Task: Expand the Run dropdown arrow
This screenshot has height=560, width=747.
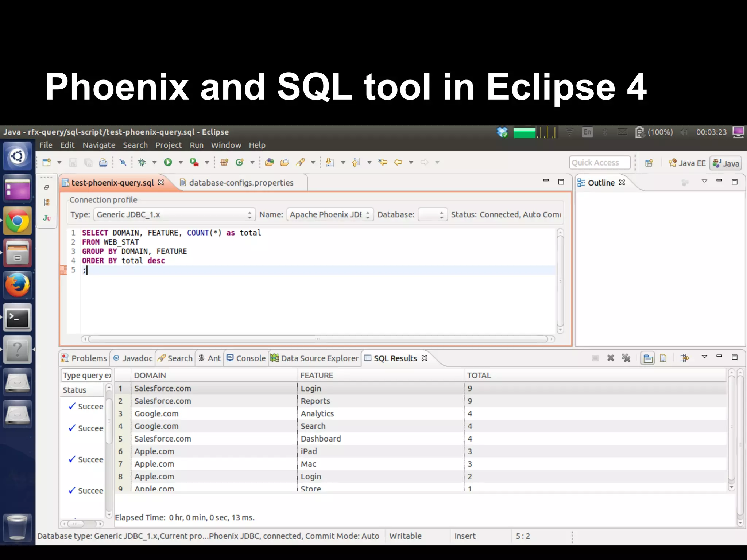Action: (x=181, y=162)
